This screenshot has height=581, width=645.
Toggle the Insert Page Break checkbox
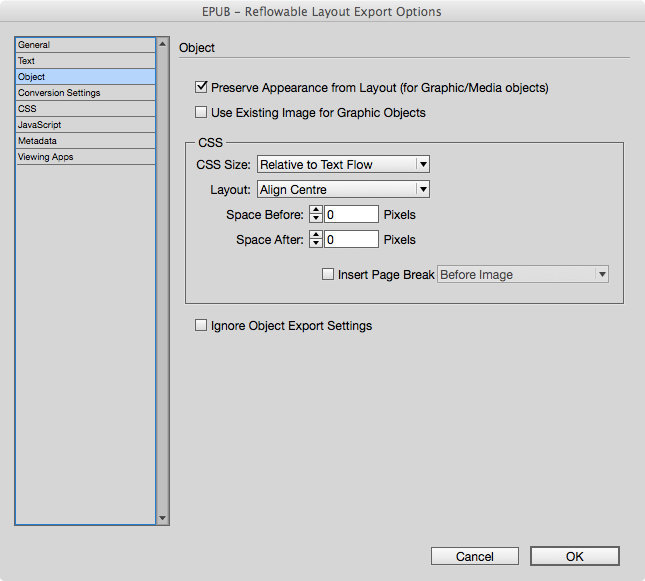pyautogui.click(x=328, y=275)
